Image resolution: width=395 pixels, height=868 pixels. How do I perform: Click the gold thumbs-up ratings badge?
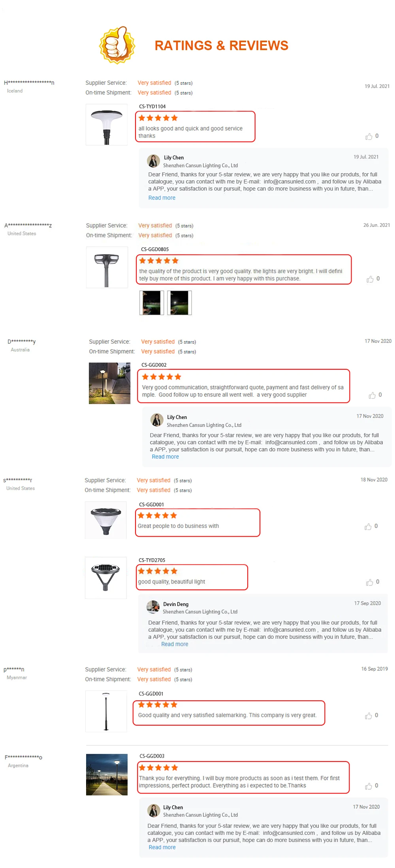coord(117,45)
